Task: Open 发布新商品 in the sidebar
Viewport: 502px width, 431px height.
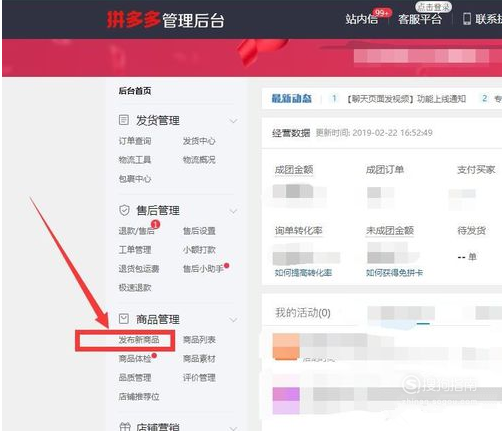Action: 139,340
